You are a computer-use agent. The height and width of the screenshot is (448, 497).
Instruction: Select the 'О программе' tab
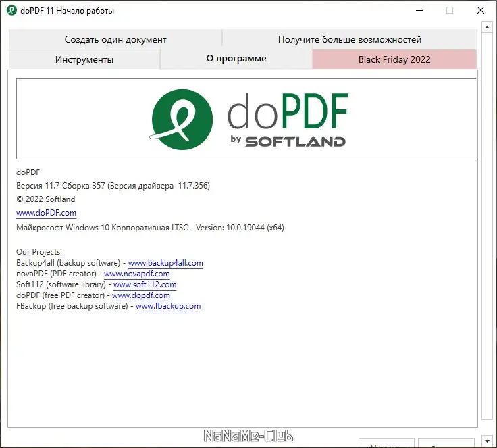[x=236, y=59]
